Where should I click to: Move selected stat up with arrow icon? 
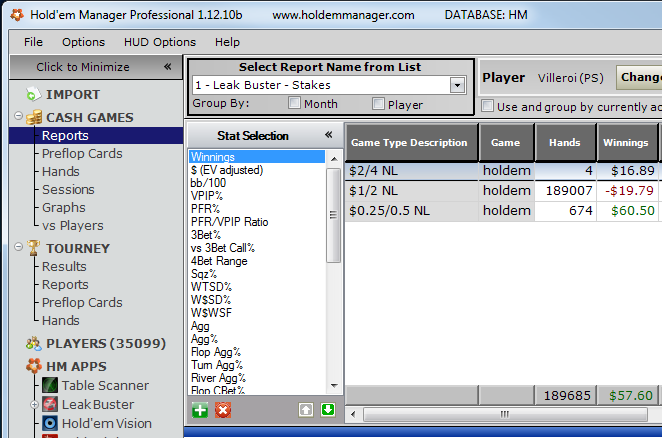306,410
